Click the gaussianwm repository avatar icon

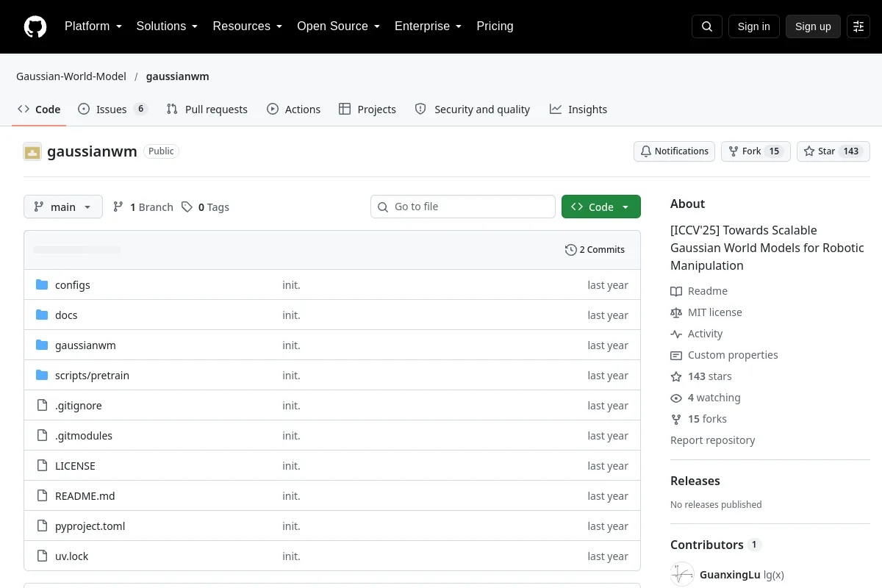[x=32, y=152]
